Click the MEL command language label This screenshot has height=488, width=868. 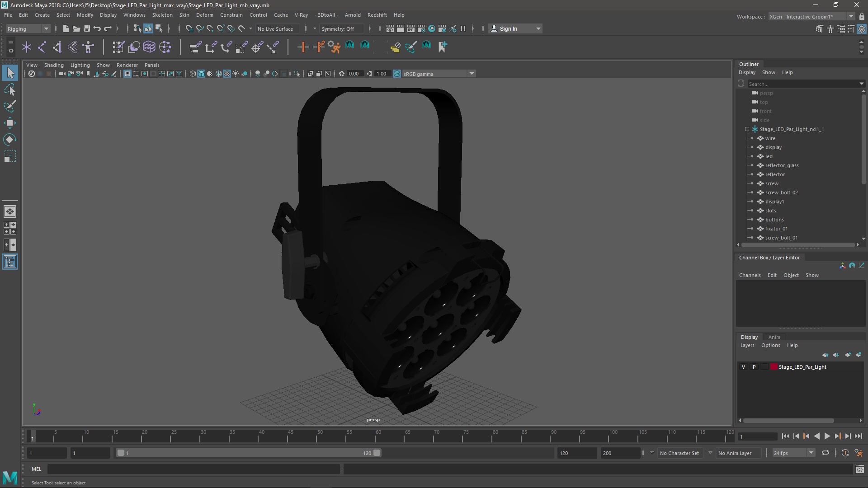[36, 469]
